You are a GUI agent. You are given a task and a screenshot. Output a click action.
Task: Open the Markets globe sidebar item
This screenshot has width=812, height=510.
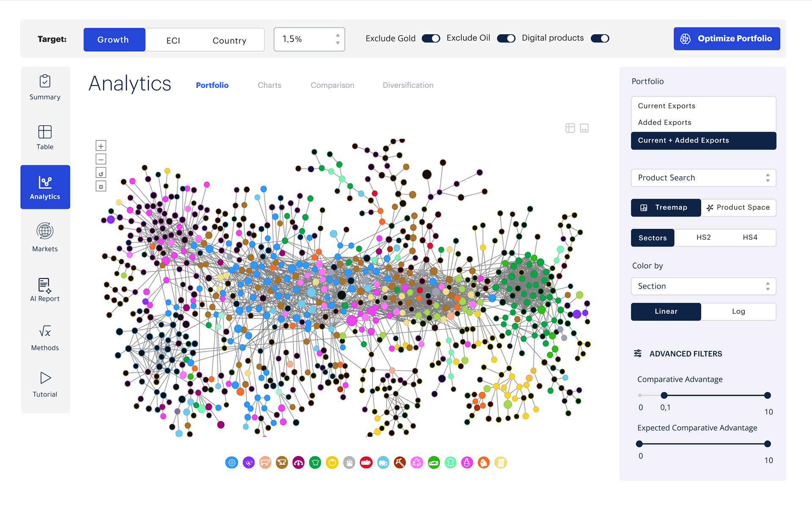[x=45, y=237]
